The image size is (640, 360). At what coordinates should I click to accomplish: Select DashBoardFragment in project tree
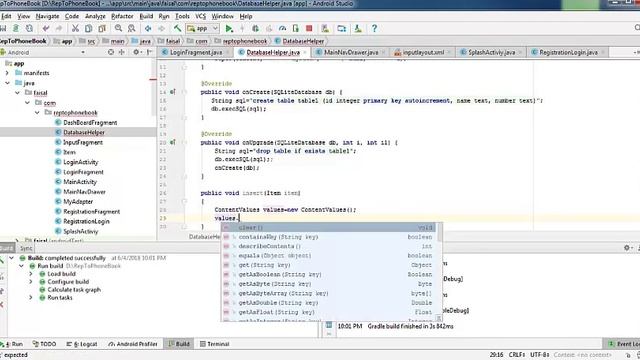coord(90,122)
